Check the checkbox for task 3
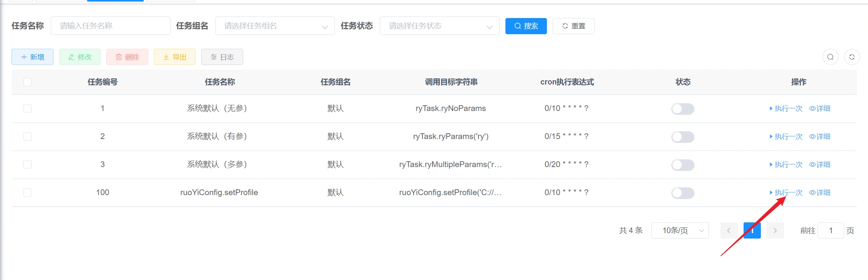 27,165
